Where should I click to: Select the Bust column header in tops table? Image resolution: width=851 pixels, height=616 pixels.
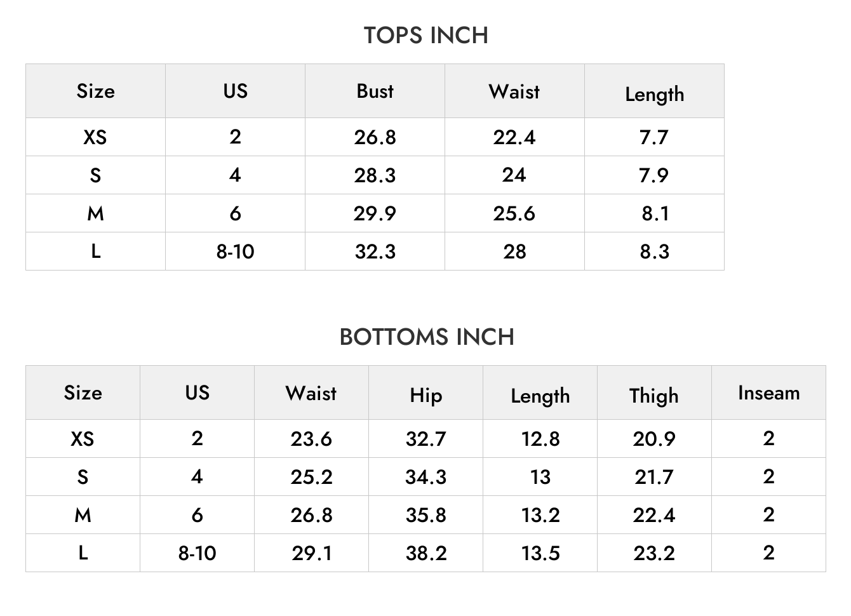[375, 91]
